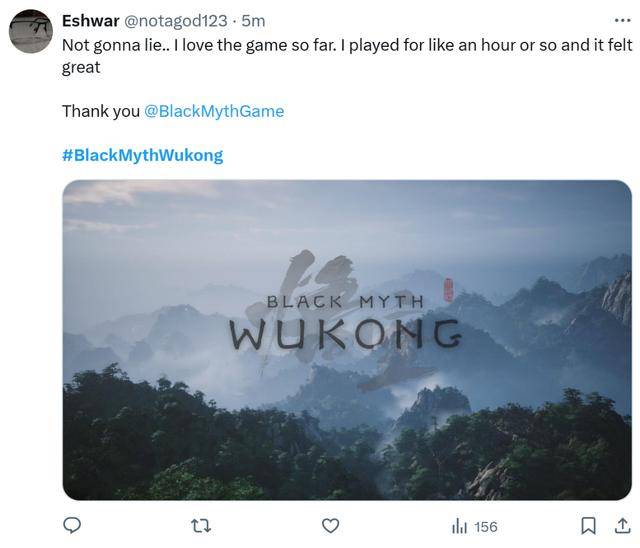The image size is (640, 548).
Task: Click the Eshwar display name
Action: point(90,21)
